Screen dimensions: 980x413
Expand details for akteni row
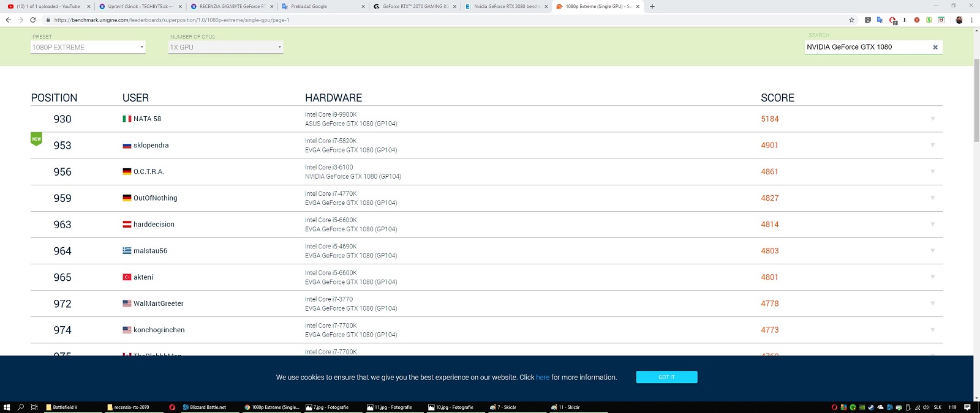tap(932, 277)
